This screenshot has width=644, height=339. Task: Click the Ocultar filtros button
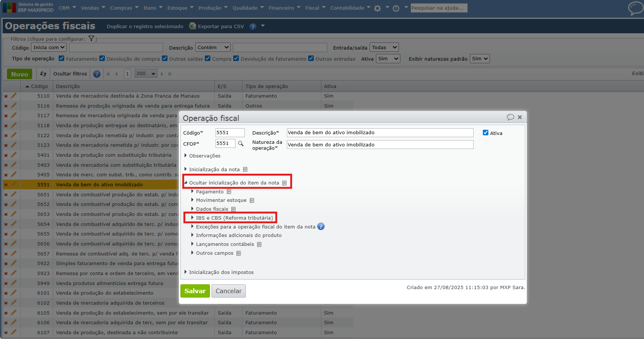[70, 74]
